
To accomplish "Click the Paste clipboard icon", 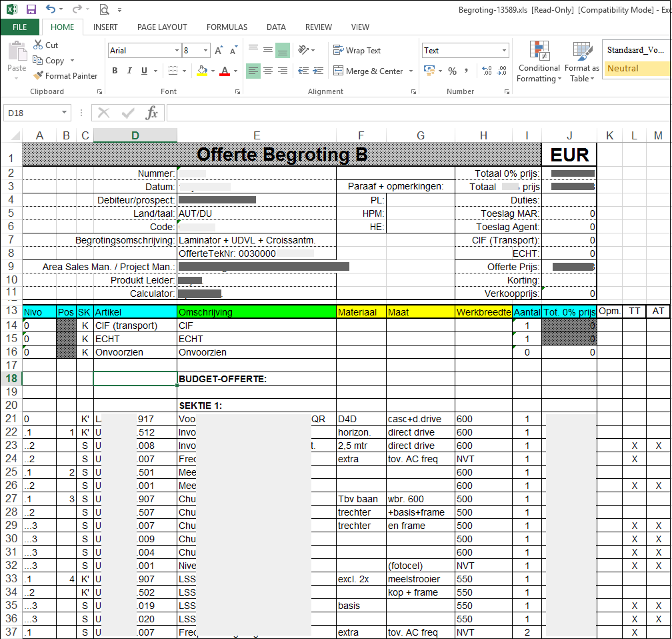I will point(17,52).
